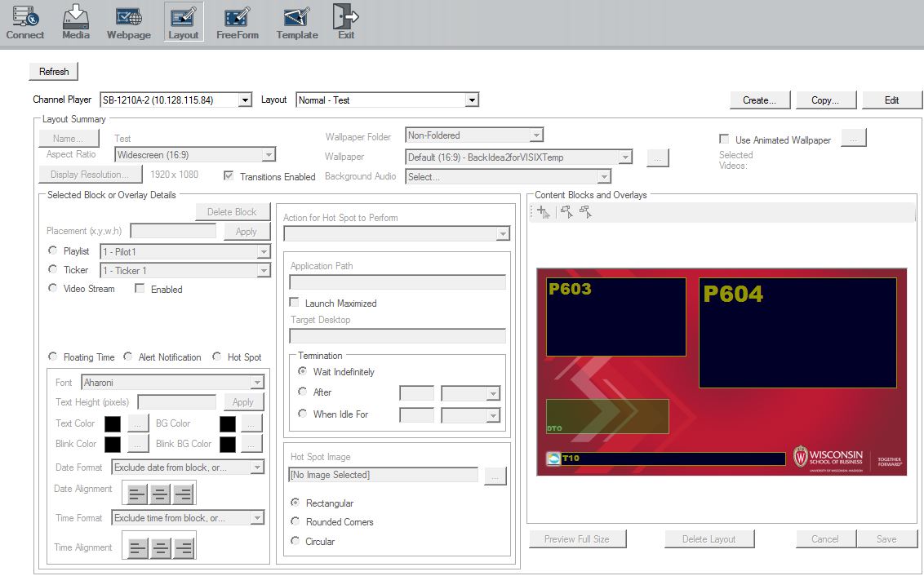
Task: Expand the Channel Player dropdown
Action: click(245, 100)
